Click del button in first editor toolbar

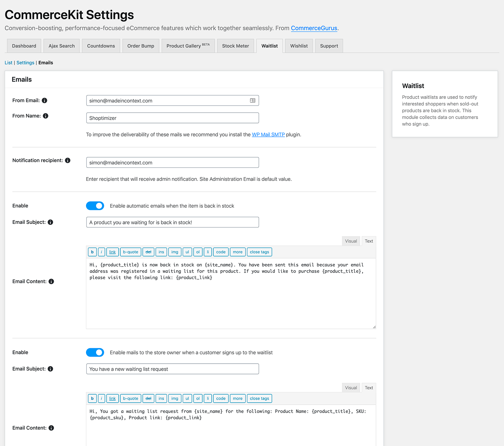coord(149,252)
